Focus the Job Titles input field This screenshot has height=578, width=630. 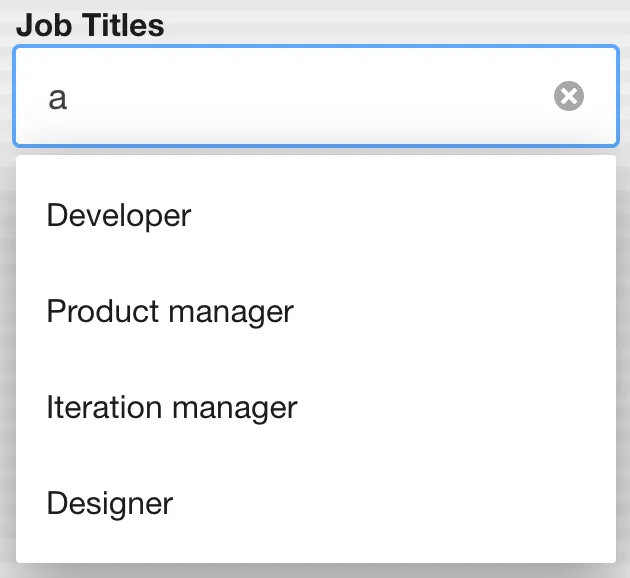(300, 97)
